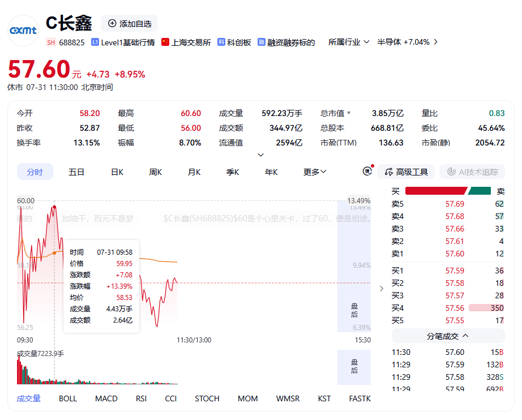This screenshot has height=420, width=522.
Task: Click the 科创板 board badge icon
Action: click(x=221, y=42)
